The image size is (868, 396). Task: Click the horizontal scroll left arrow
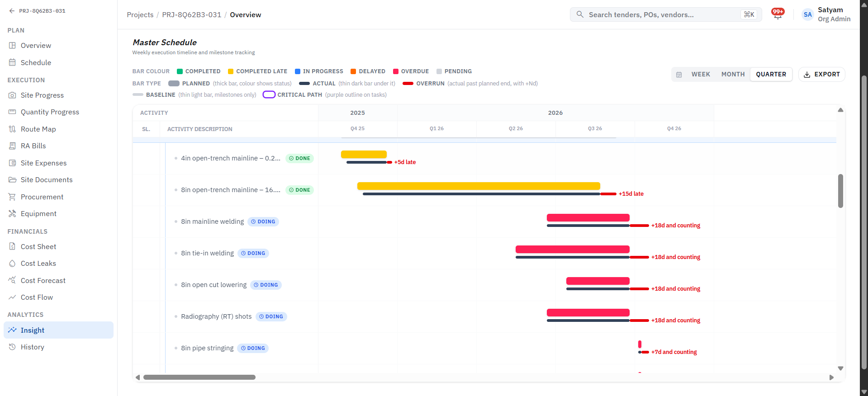click(x=138, y=377)
